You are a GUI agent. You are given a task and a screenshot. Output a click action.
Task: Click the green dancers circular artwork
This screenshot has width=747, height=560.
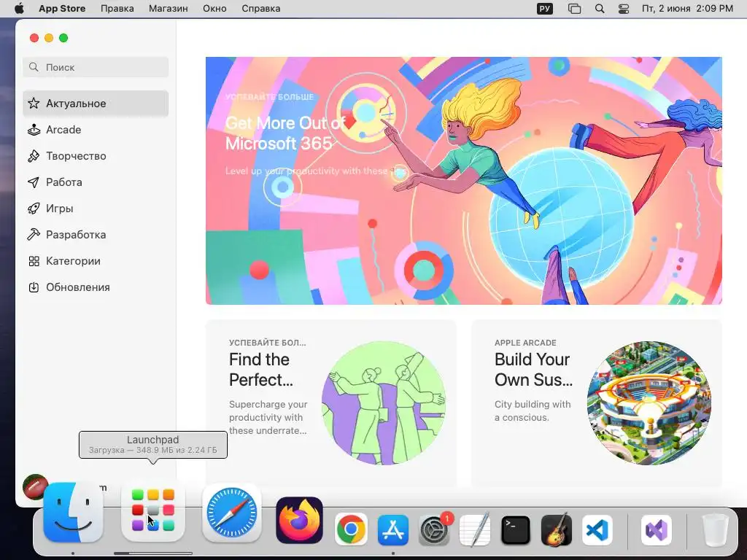[x=384, y=402]
